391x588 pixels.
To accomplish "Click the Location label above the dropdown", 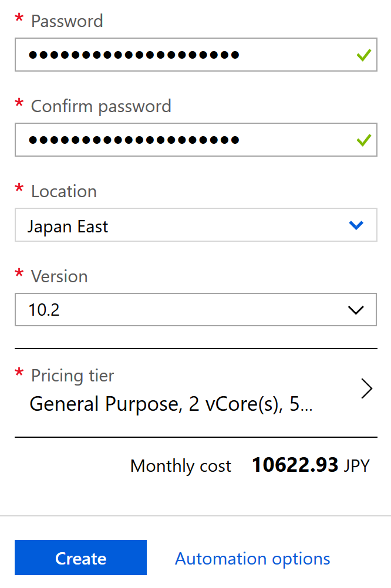I will click(63, 192).
